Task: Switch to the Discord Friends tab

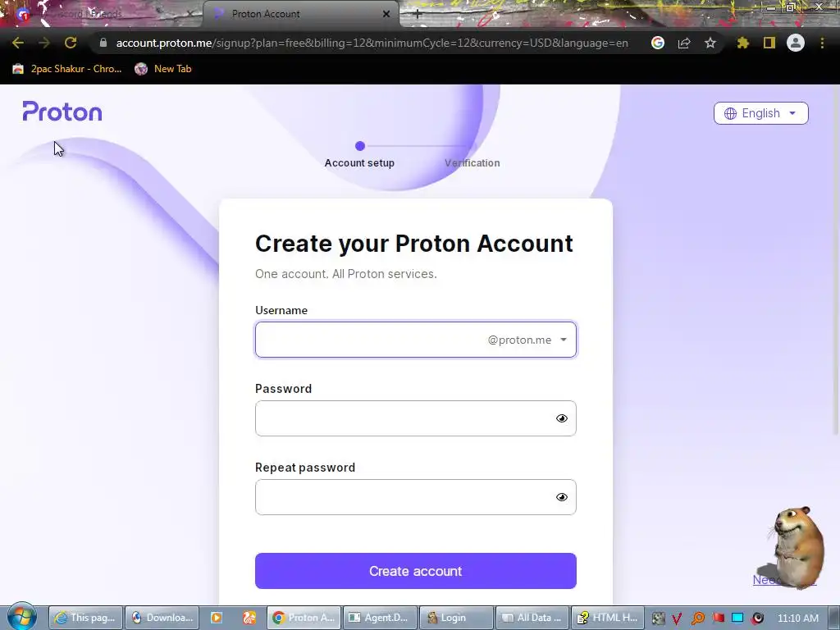Action: 102,14
